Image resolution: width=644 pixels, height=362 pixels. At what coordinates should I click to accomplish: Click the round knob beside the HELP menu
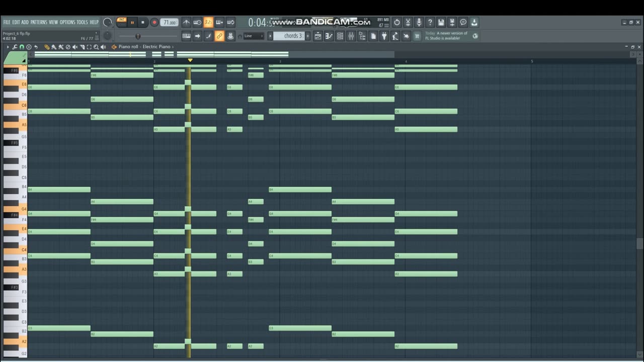107,22
